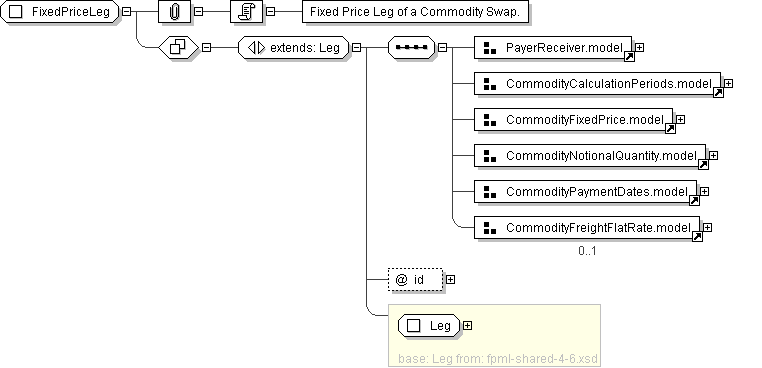Click the extends arrows icon before Leg
Screen dimensions: 762x368
pos(256,48)
